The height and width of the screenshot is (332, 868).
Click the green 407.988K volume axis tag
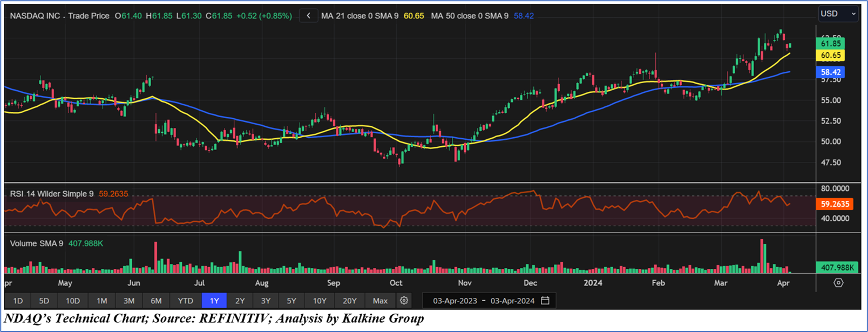(837, 268)
